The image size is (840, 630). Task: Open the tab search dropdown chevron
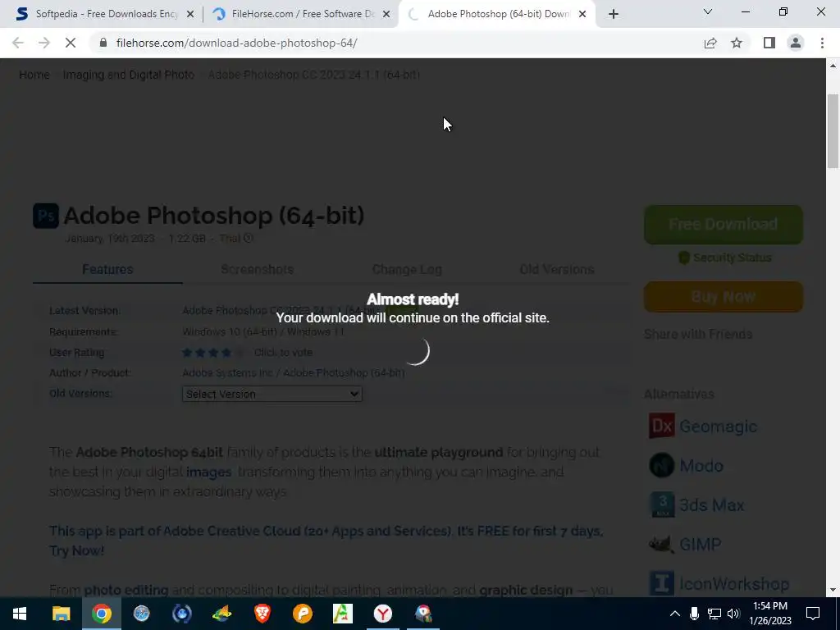pos(708,11)
